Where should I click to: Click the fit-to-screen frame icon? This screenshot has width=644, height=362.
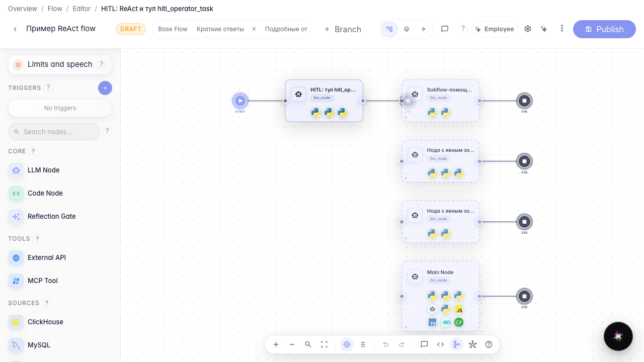click(324, 344)
